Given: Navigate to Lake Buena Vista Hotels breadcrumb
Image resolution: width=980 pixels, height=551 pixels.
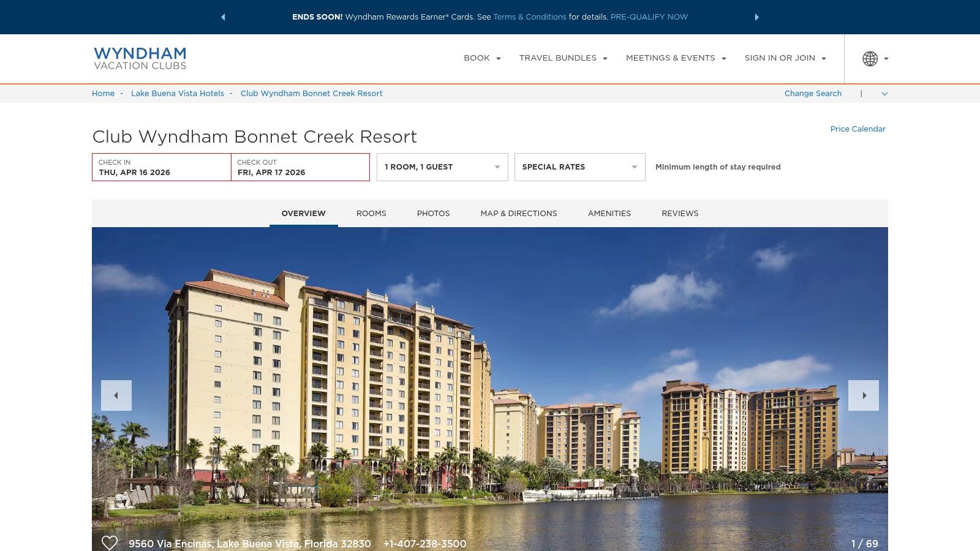Looking at the screenshot, I should coord(178,94).
